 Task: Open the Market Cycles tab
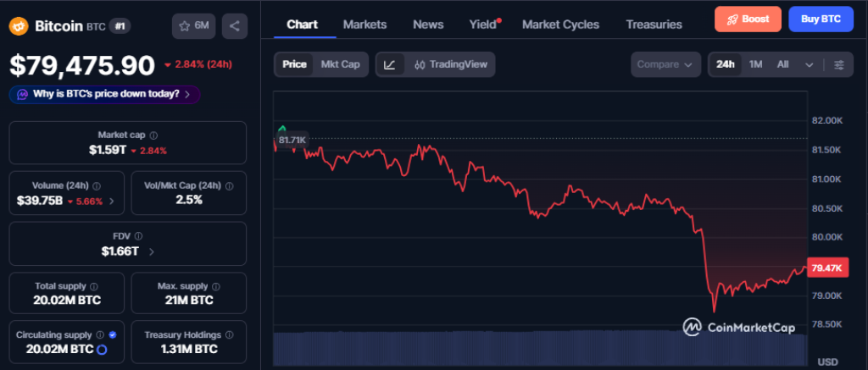click(x=561, y=25)
